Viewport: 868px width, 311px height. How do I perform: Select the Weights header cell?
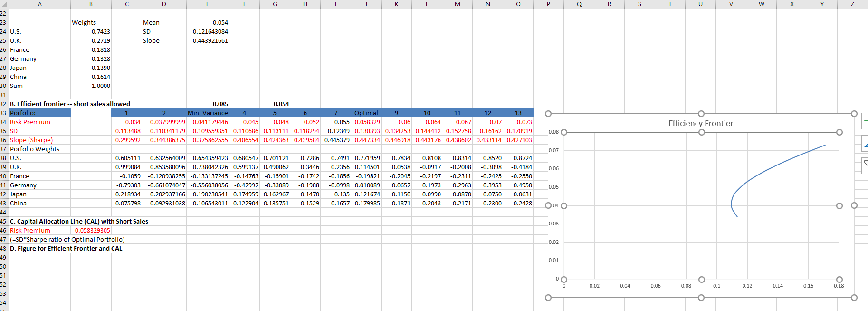click(x=91, y=22)
